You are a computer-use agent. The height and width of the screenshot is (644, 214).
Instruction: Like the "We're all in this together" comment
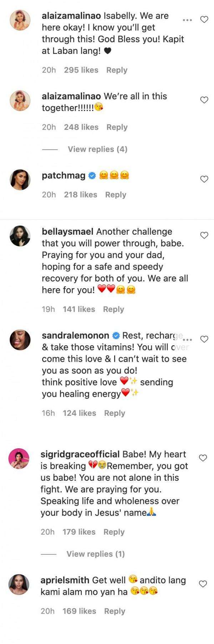pyautogui.click(x=204, y=100)
